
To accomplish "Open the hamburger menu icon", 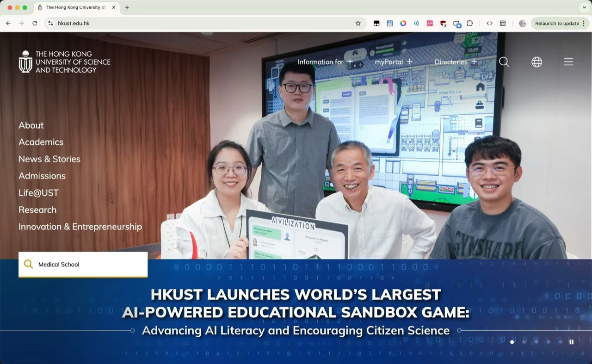I will pos(568,62).
